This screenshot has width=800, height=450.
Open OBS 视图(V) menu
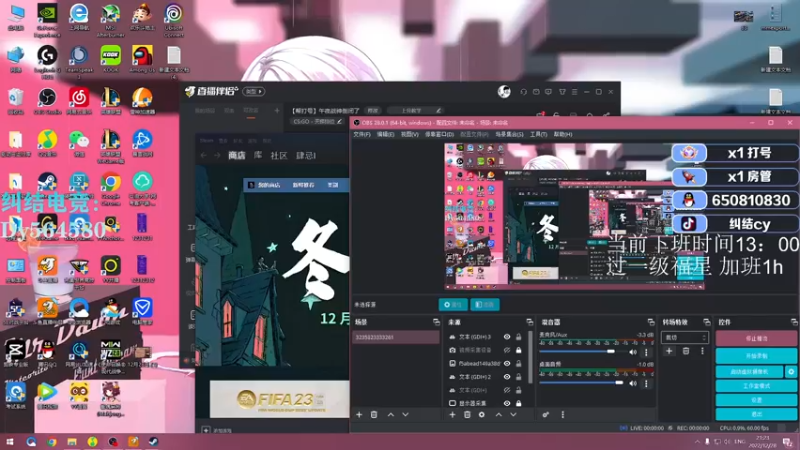[409, 134]
